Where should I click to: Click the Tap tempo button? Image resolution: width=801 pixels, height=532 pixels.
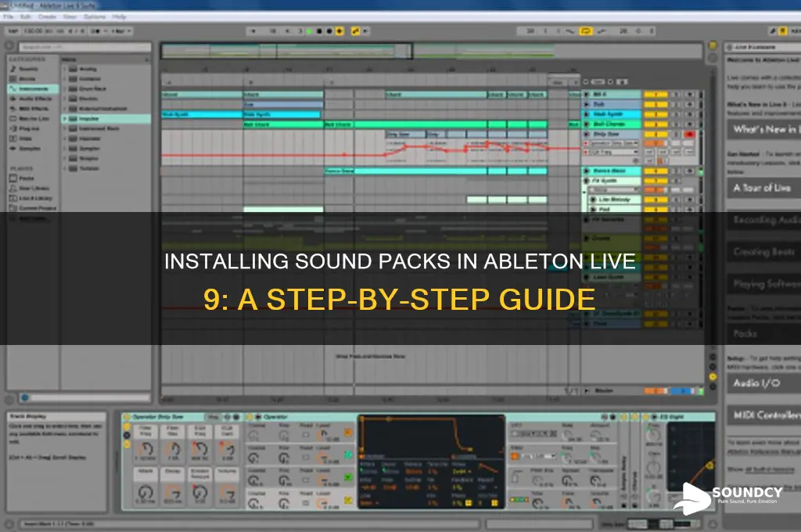coord(13,31)
